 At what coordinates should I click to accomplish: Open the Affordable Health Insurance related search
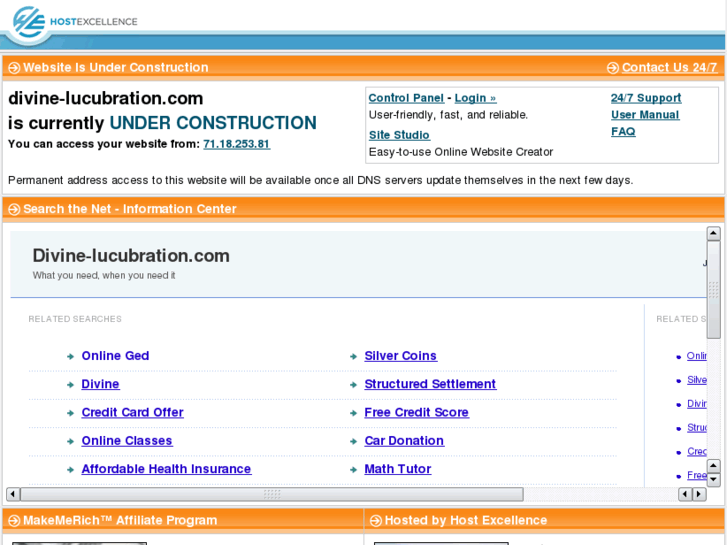point(166,469)
